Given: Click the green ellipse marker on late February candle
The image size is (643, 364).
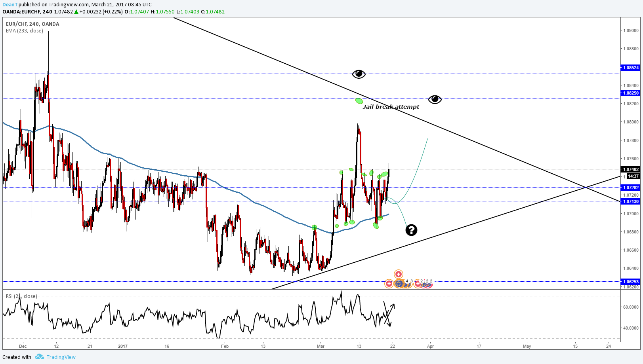Looking at the screenshot, I should pos(314,227).
